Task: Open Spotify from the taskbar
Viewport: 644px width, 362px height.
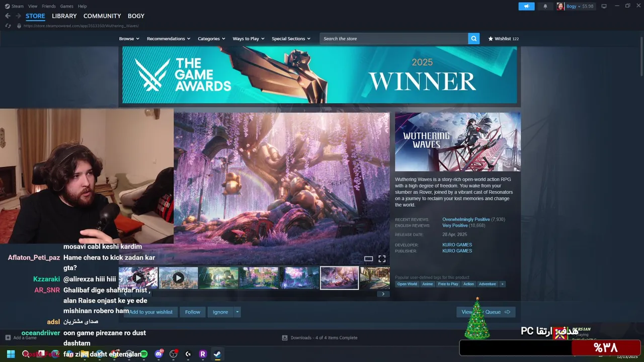Action: tap(144, 354)
